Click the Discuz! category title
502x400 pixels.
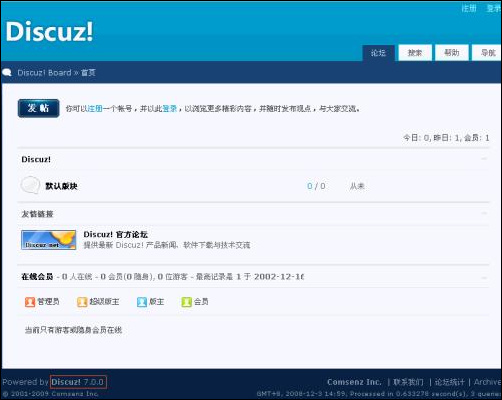click(36, 159)
